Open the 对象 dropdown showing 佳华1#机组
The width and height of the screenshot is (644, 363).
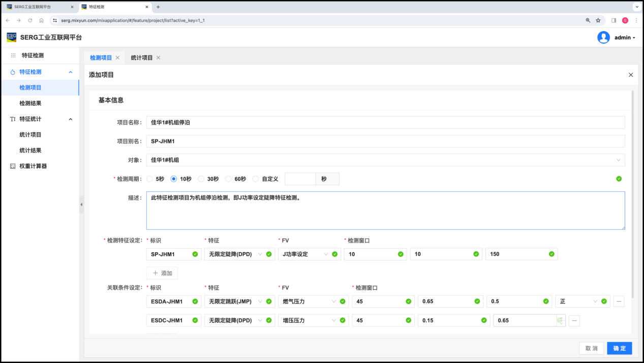[x=385, y=160]
